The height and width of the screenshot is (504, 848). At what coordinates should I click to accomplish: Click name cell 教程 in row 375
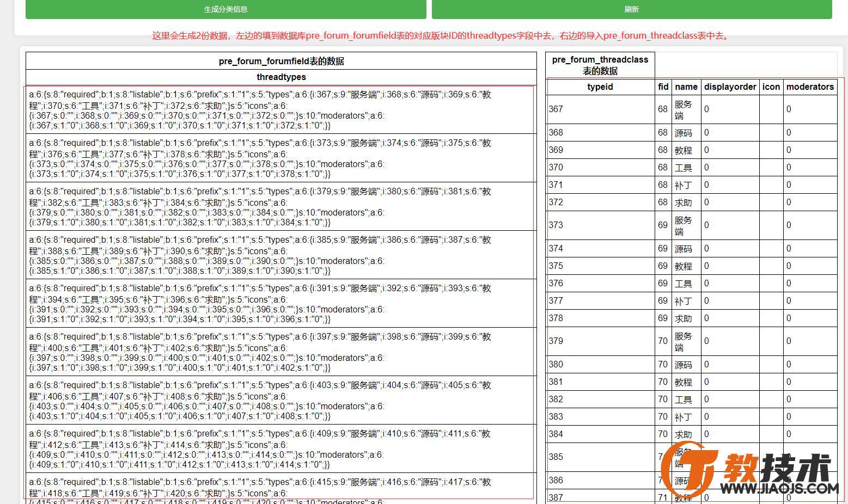coord(686,266)
